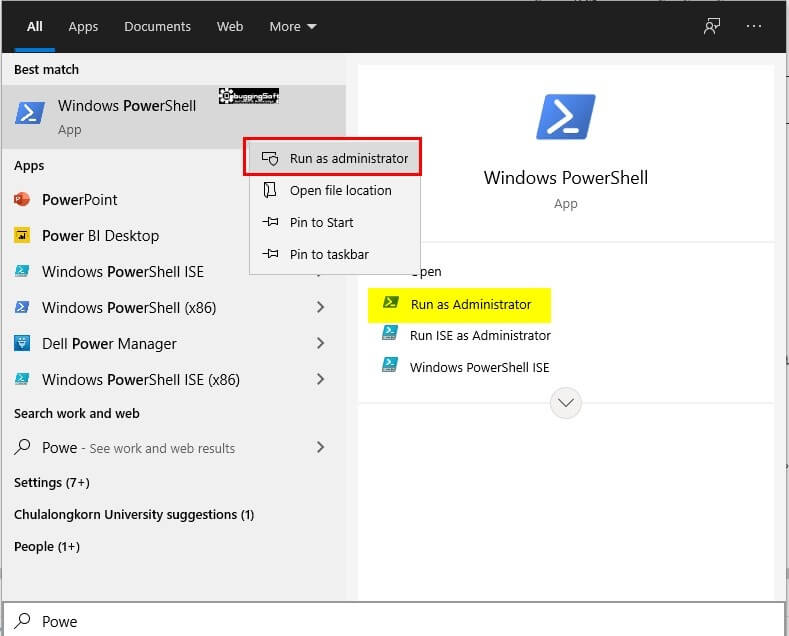This screenshot has height=636, width=789.
Task: Click the Windows PowerShell title in preview pane
Action: [566, 178]
